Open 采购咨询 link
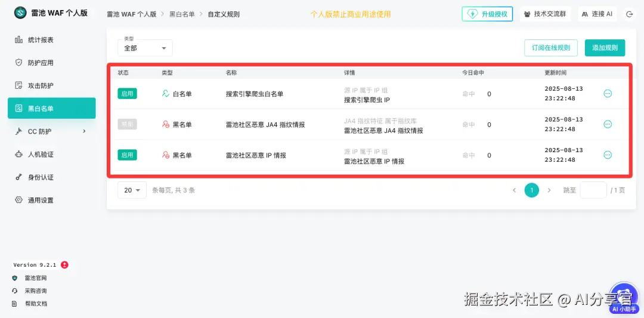644x318 pixels. 36,291
